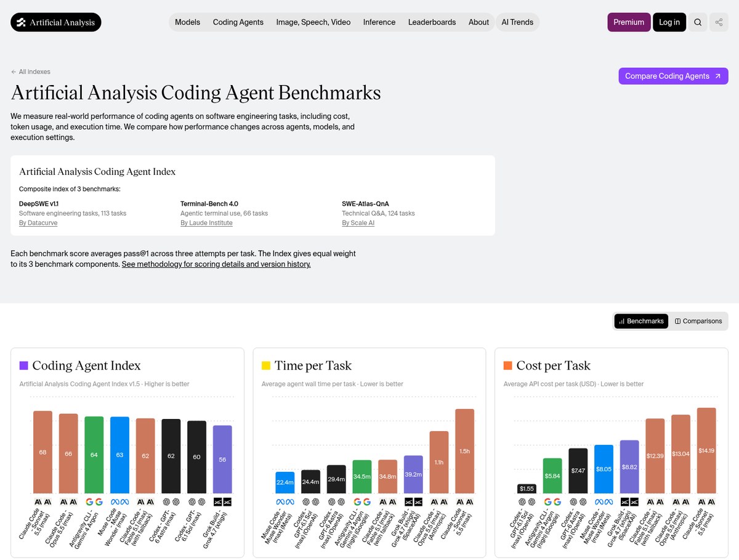739x560 pixels.
Task: Open the About nav menu
Action: (x=479, y=22)
